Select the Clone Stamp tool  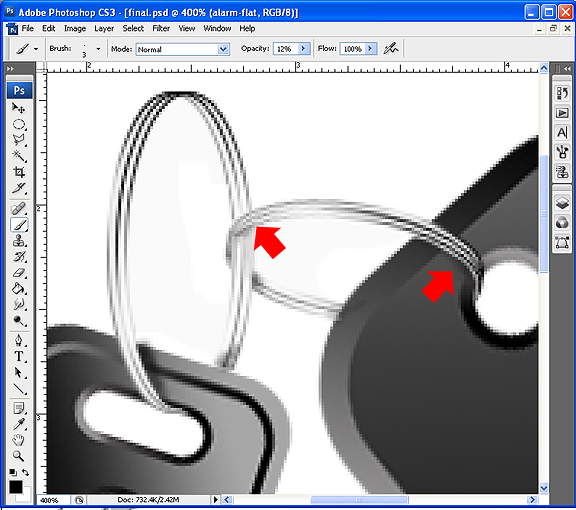pyautogui.click(x=19, y=241)
